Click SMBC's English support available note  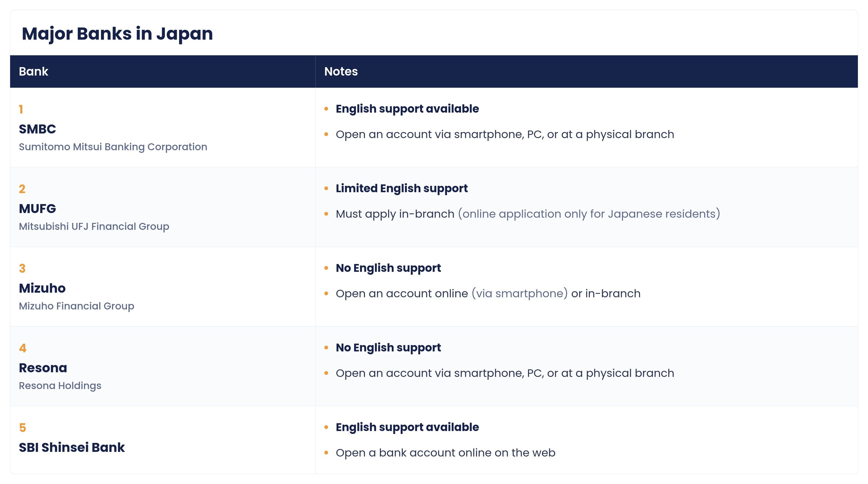tap(407, 109)
